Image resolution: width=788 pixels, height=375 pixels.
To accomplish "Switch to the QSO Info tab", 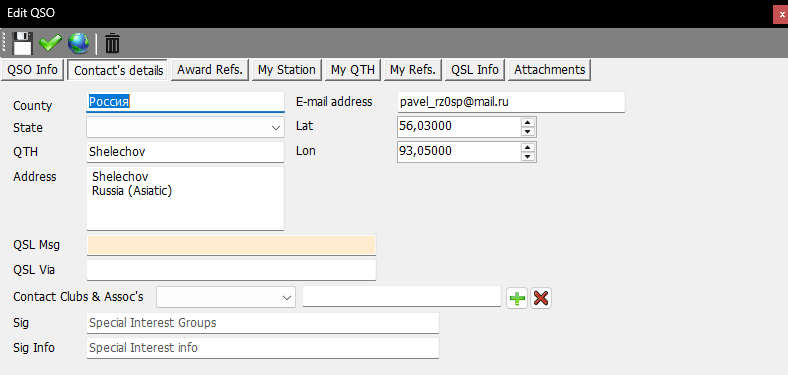I will pos(33,70).
